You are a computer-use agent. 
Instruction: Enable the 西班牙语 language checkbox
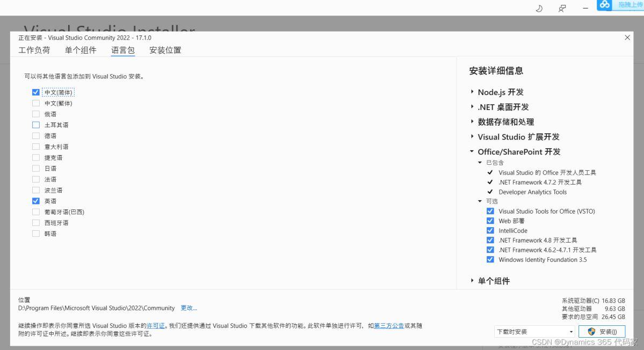pos(36,223)
